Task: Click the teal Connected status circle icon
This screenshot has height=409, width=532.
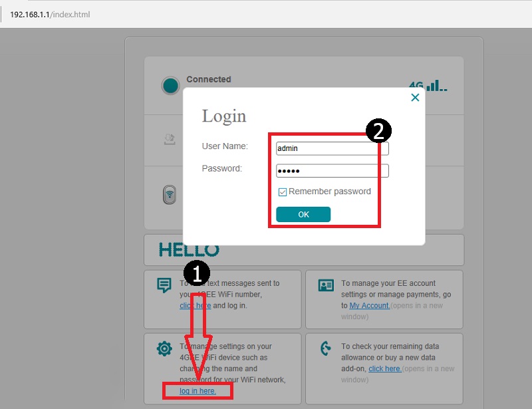Action: 171,86
